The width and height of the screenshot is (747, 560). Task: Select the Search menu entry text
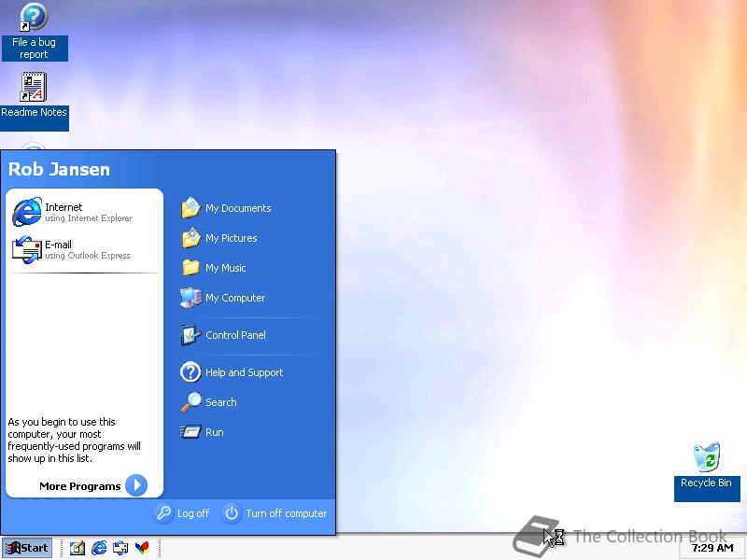point(221,402)
